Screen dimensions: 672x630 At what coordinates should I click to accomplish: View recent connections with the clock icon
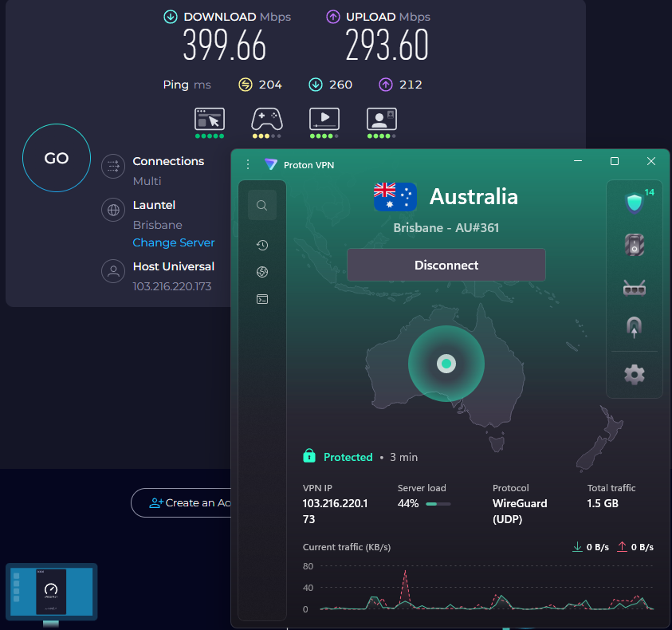(x=262, y=245)
